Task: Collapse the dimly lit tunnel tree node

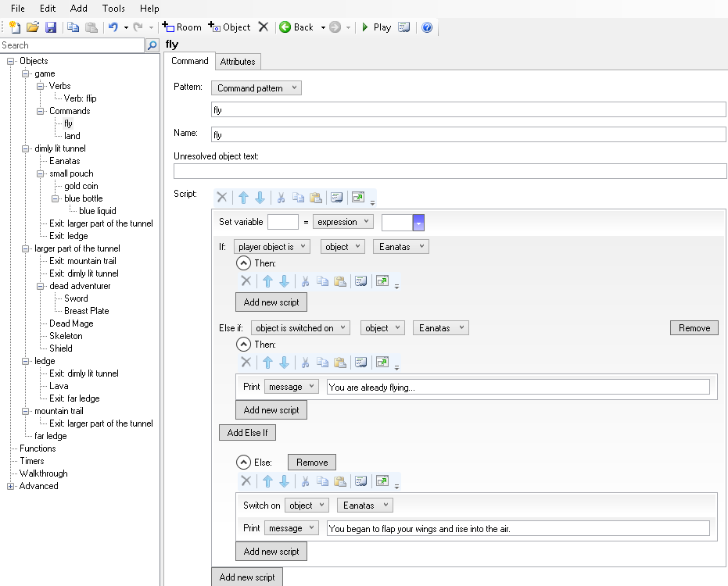Action: coord(26,148)
